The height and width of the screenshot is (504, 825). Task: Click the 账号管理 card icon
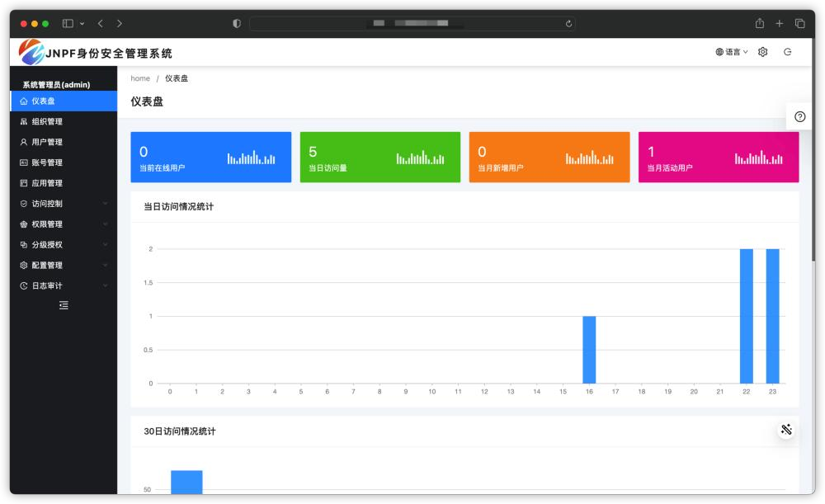[x=24, y=163]
